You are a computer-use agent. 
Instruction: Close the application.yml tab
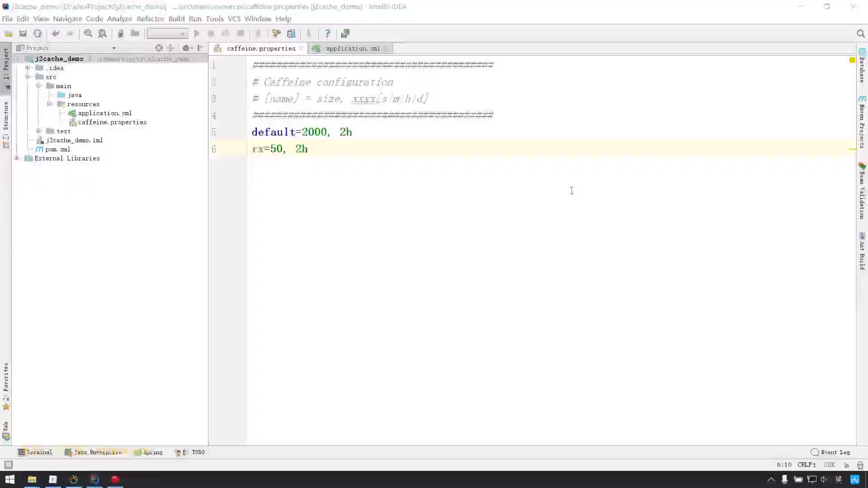[386, 48]
